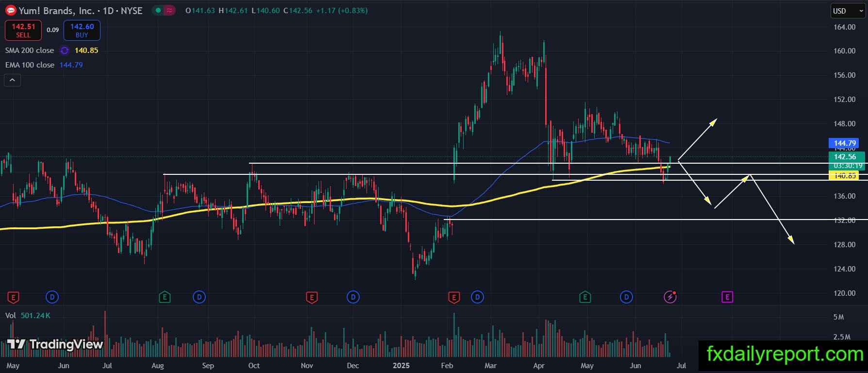Select the SMA 200 close indicator label

[x=30, y=51]
